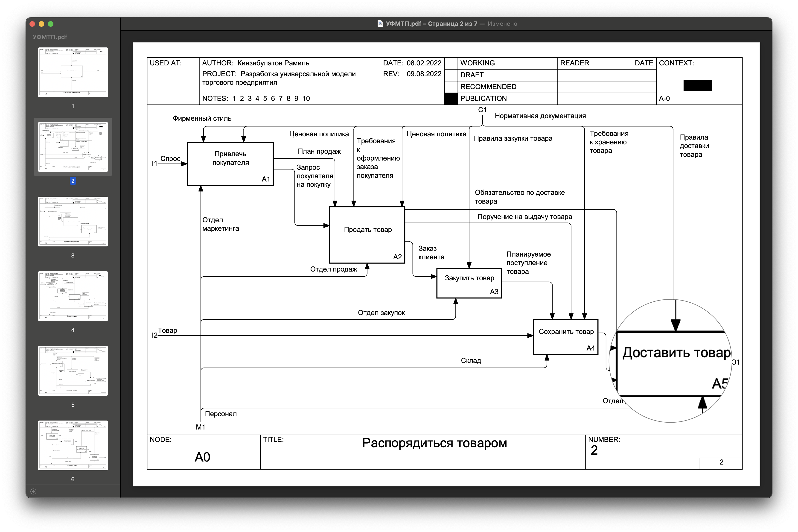Click the 'Склад' mechanism label
The image size is (798, 532).
[471, 361]
